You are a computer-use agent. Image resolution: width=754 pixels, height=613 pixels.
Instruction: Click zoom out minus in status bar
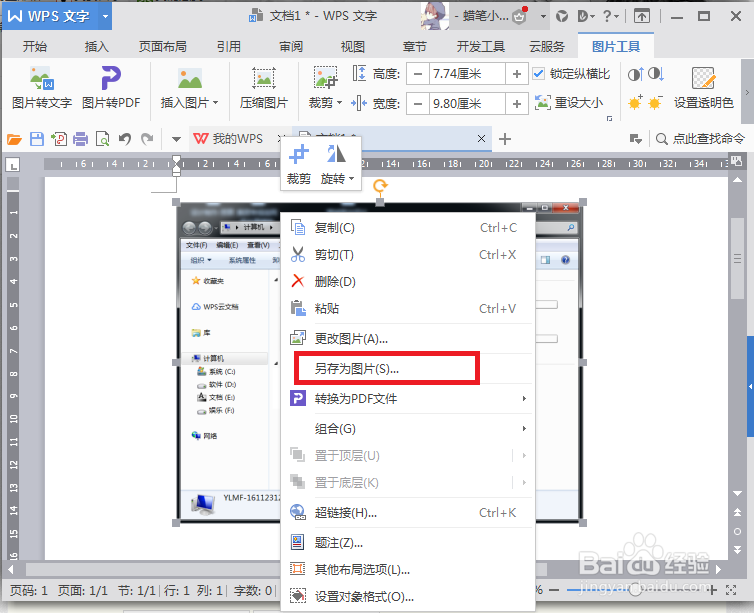pos(554,589)
